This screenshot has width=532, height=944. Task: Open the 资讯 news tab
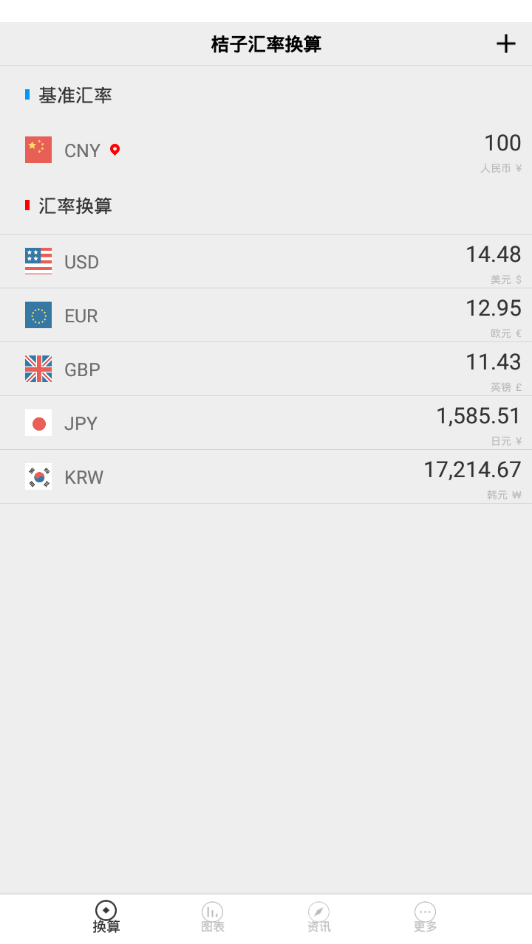pos(319,918)
